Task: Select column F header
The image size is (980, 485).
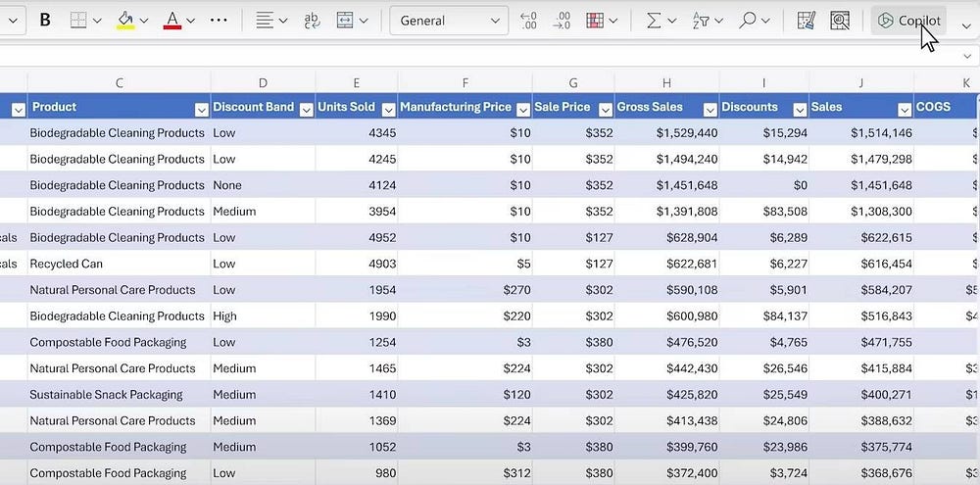Action: point(465,82)
